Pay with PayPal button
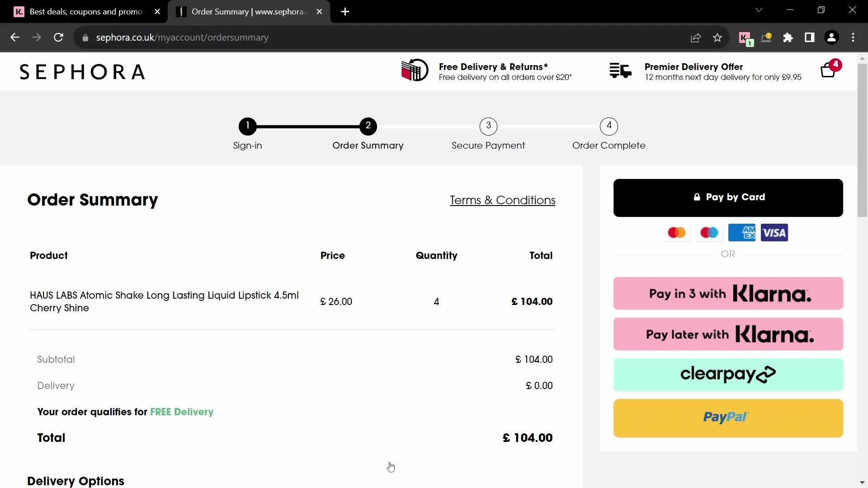This screenshot has height=488, width=868. tap(728, 418)
